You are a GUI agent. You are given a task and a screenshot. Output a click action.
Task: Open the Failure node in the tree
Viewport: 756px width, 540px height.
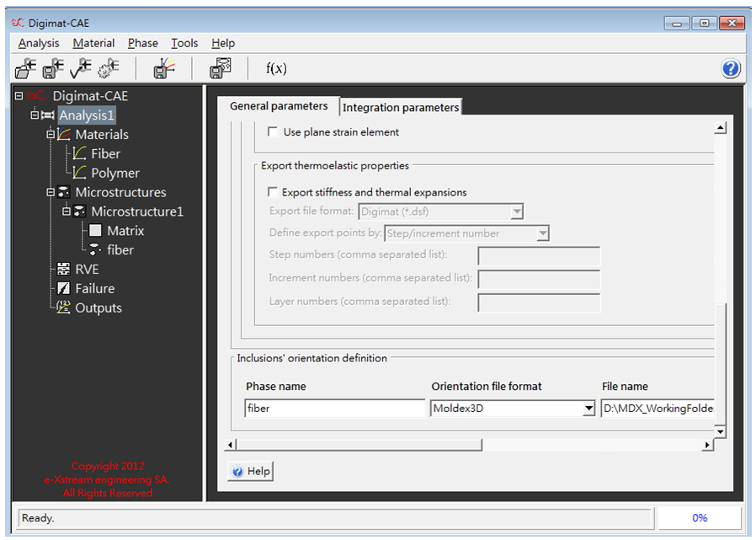pyautogui.click(x=95, y=289)
